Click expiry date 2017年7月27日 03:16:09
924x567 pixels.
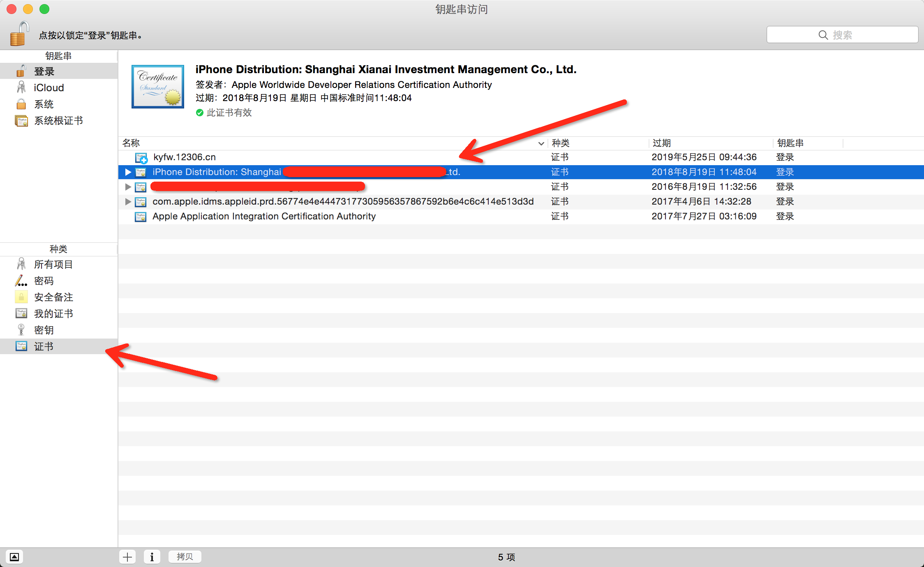(704, 216)
